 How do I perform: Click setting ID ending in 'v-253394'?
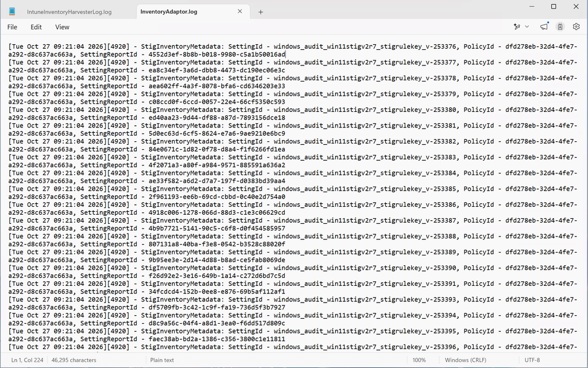point(365,315)
